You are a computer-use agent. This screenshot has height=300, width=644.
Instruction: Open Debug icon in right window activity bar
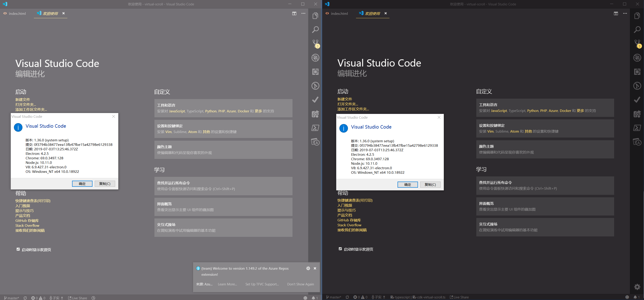point(637,58)
